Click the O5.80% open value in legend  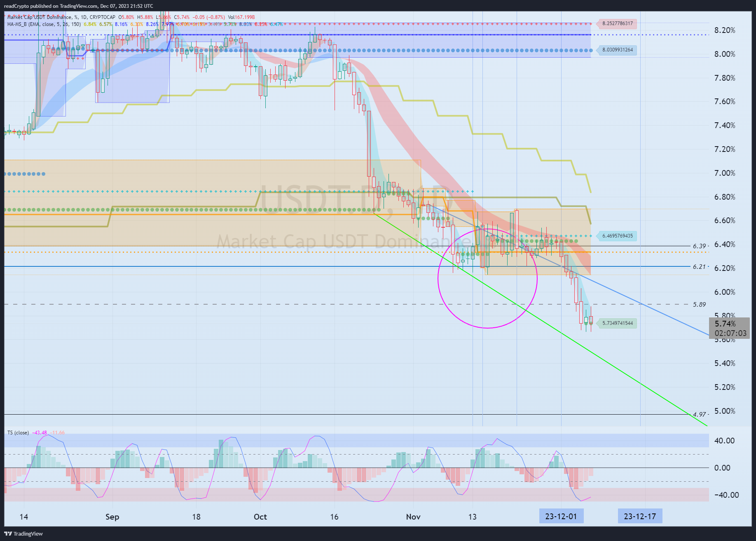click(126, 17)
